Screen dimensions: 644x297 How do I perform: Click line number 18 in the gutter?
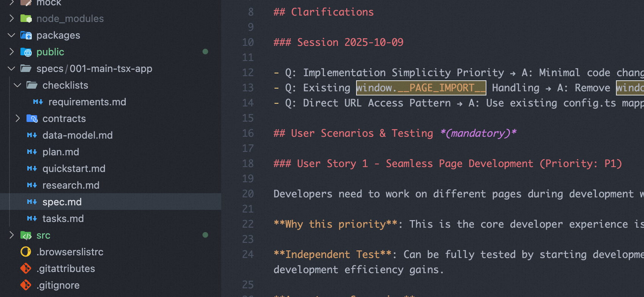(x=248, y=163)
